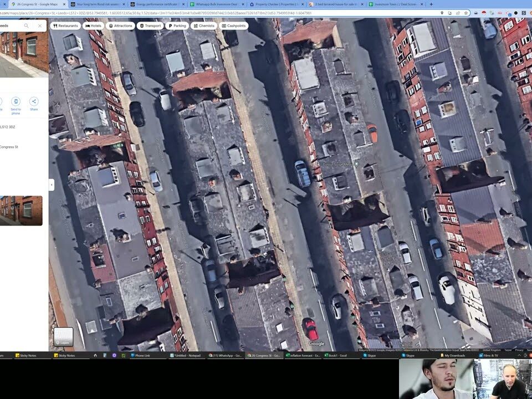The width and height of the screenshot is (532, 399).
Task: Open the 2 bed terraced house tab
Action: [334, 4]
